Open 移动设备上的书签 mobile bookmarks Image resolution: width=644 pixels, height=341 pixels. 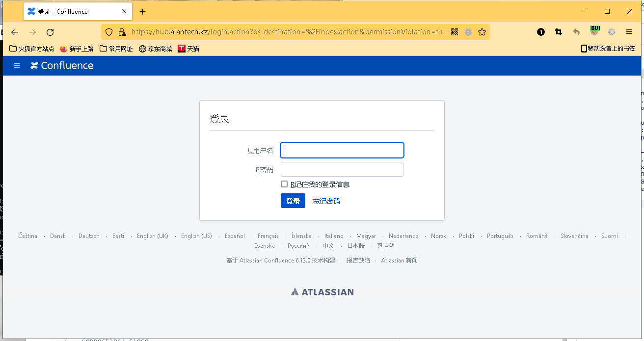coord(608,49)
